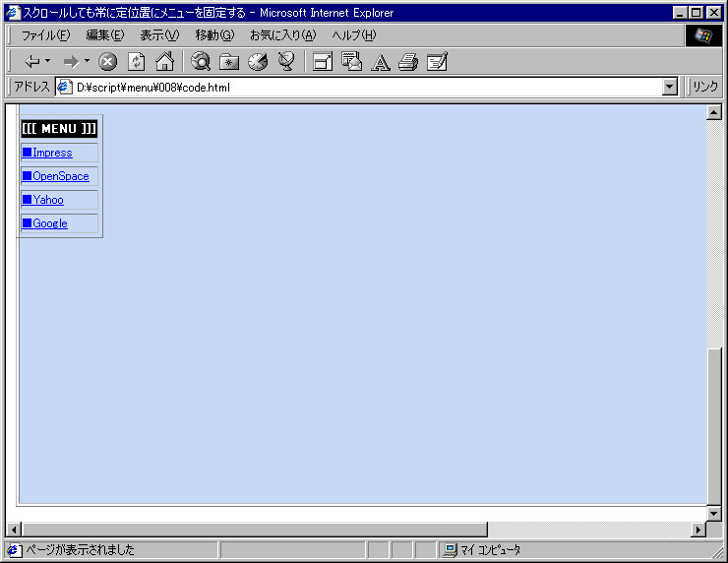Screen dimensions: 728x563
Task: Open the Forward button history dropdown arrow
Action: (x=87, y=62)
